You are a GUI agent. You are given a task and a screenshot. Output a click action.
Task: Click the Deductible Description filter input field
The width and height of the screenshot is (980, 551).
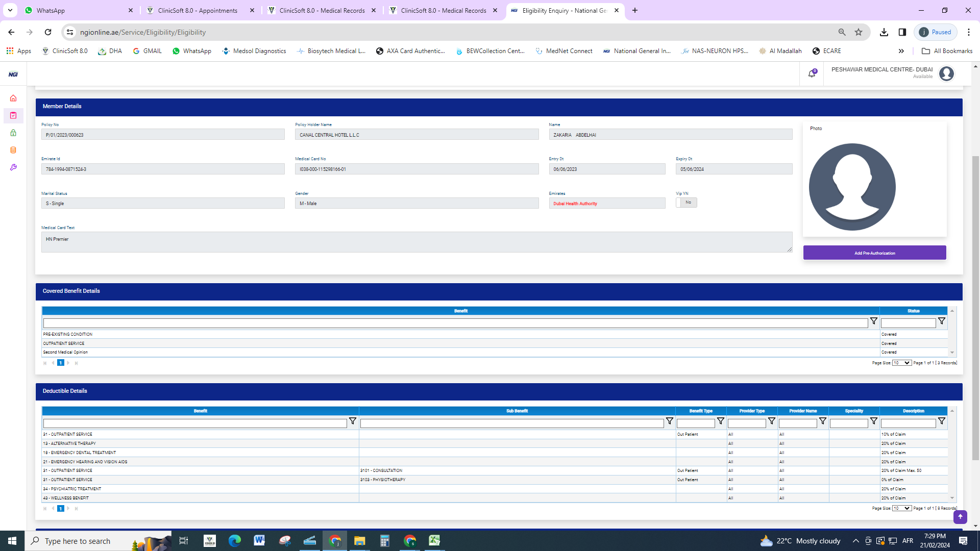pyautogui.click(x=908, y=423)
